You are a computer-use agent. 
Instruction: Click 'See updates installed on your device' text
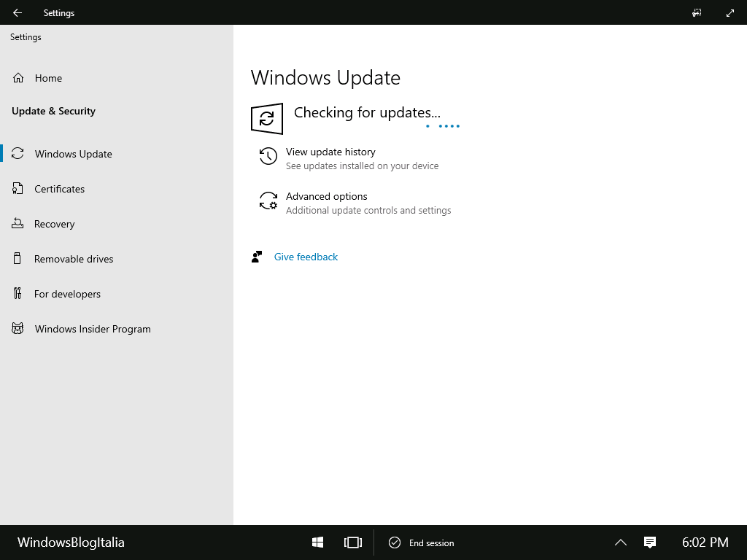coord(362,166)
